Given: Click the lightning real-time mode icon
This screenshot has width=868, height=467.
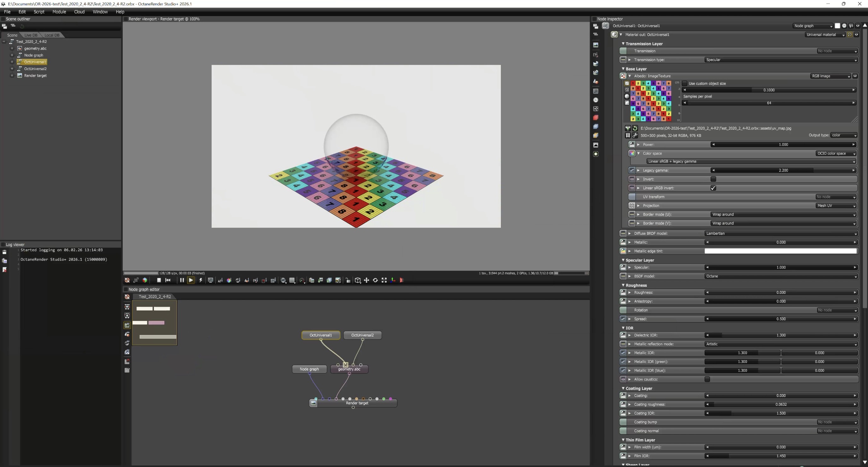Looking at the screenshot, I should tap(201, 280).
